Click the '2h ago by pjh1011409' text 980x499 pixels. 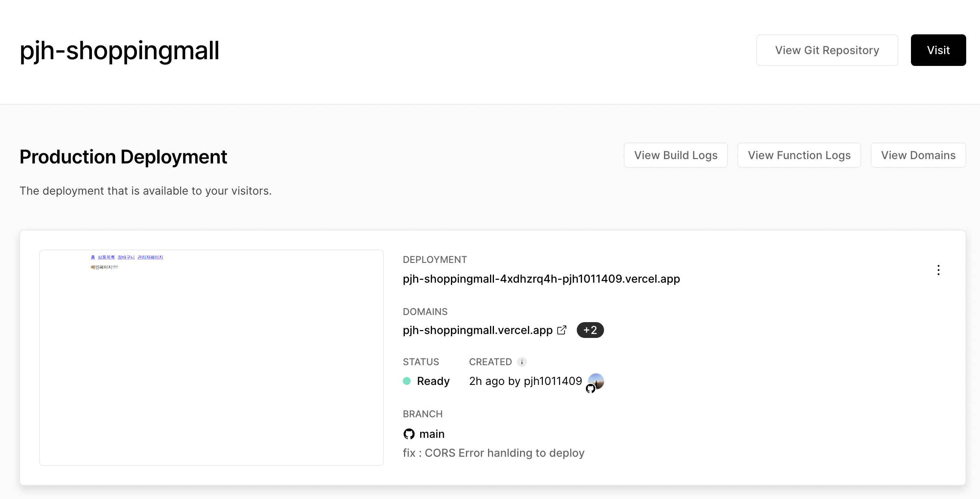pyautogui.click(x=525, y=381)
